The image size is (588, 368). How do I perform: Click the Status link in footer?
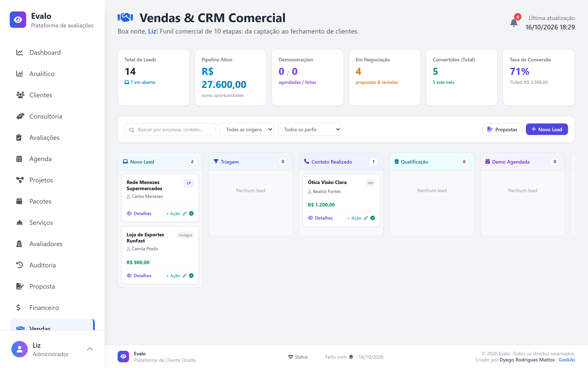pyautogui.click(x=298, y=357)
